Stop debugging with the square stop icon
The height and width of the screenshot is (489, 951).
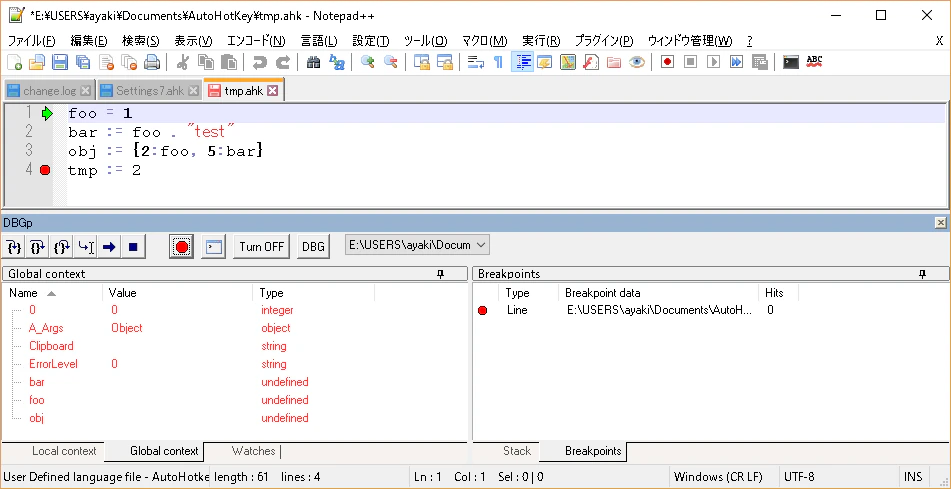[133, 246]
